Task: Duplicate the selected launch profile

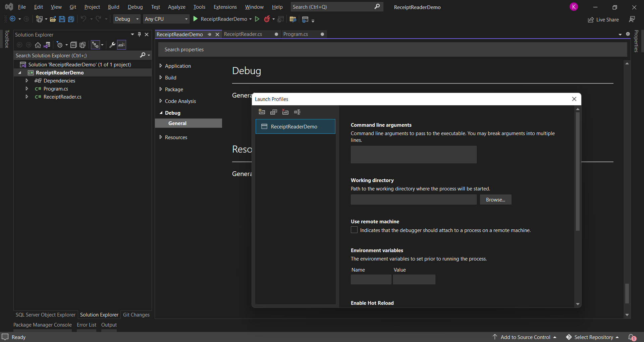Action: click(x=274, y=112)
